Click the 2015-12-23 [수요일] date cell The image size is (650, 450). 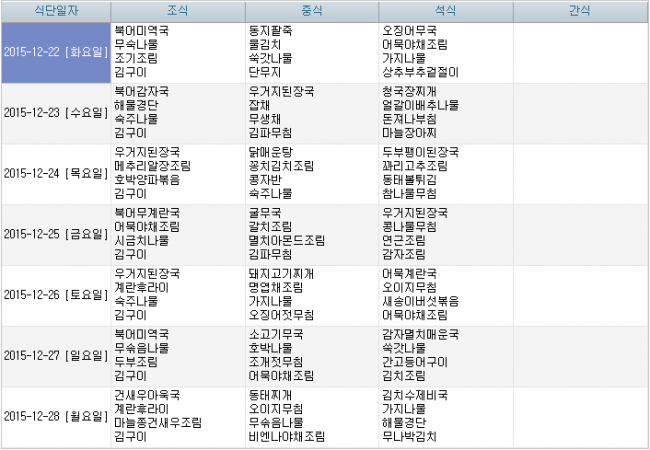55,112
